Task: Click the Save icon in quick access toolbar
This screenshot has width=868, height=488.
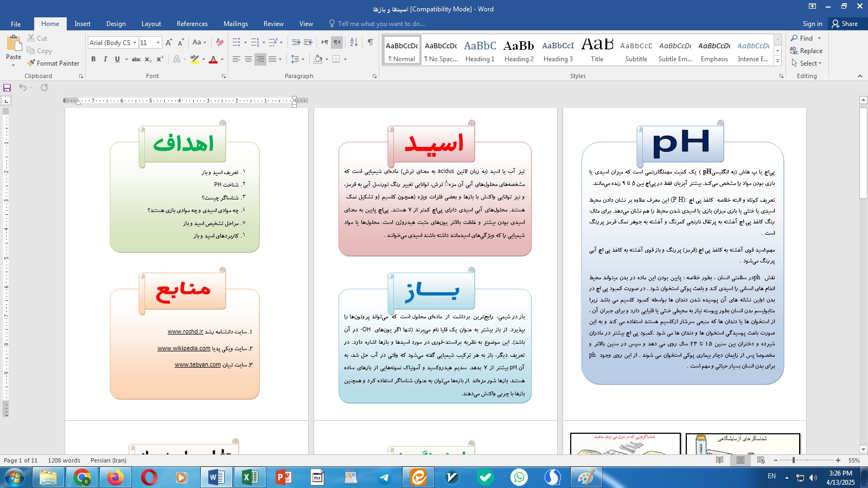Action: [7, 88]
